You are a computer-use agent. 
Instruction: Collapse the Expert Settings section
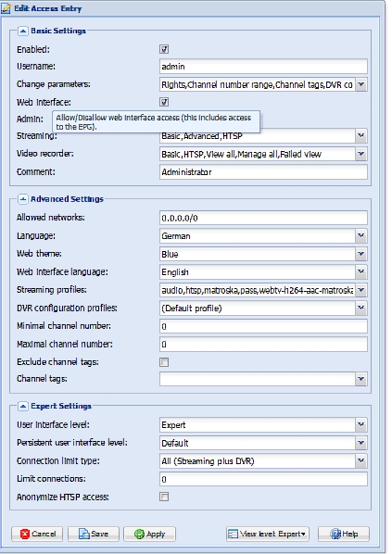tap(22, 407)
